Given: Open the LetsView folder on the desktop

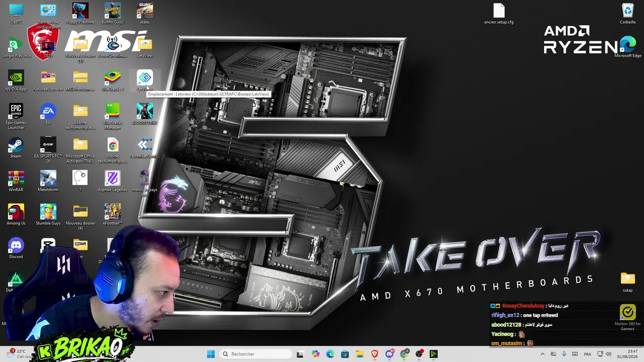Looking at the screenshot, I should point(145,47).
